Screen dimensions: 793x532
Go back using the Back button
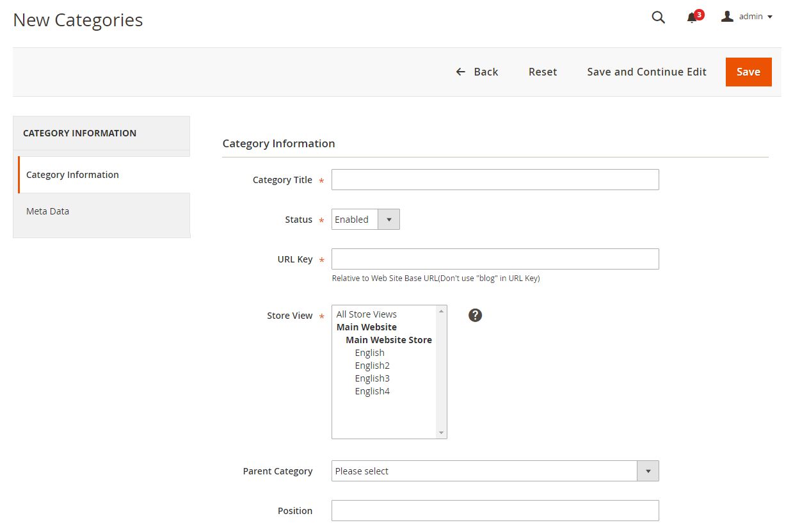(x=477, y=72)
